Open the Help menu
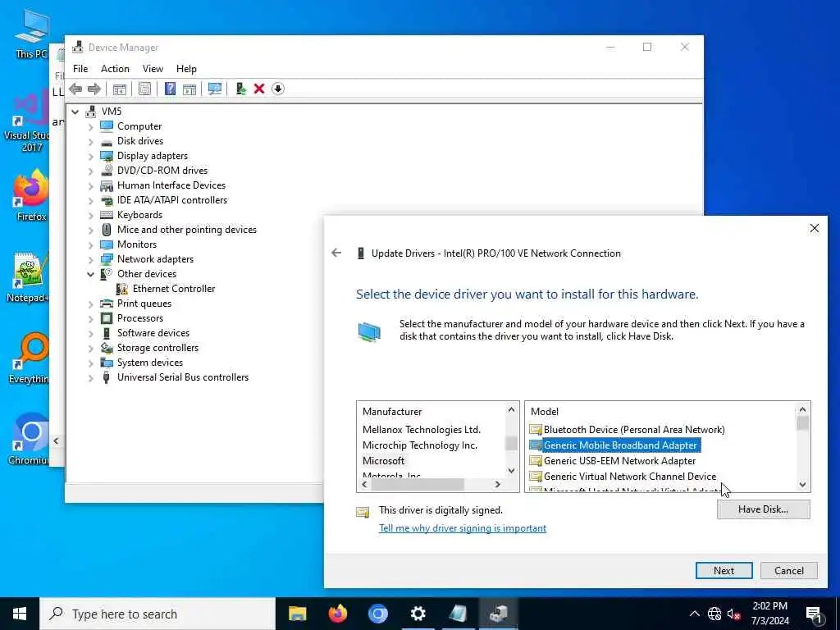 click(x=186, y=69)
